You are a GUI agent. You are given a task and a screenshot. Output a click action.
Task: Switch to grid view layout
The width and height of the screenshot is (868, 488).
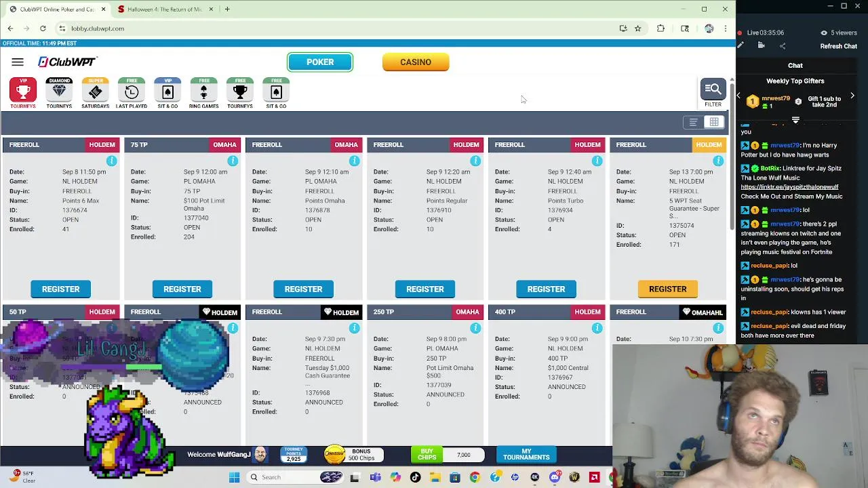click(714, 122)
